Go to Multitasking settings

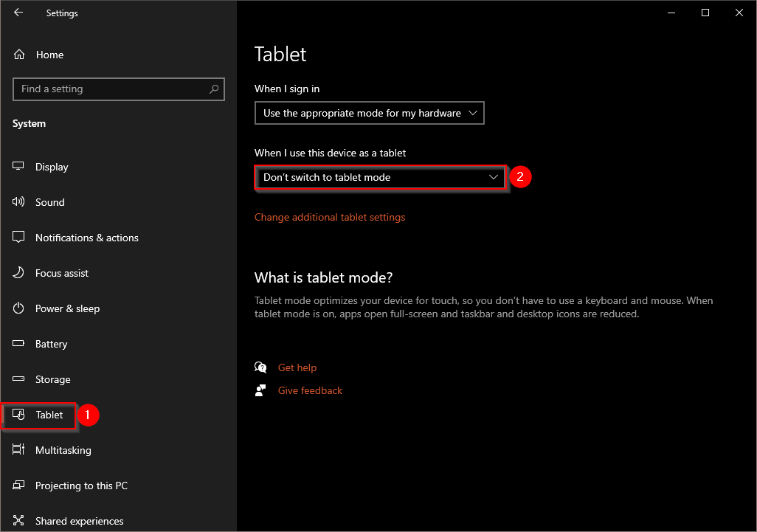pos(63,450)
